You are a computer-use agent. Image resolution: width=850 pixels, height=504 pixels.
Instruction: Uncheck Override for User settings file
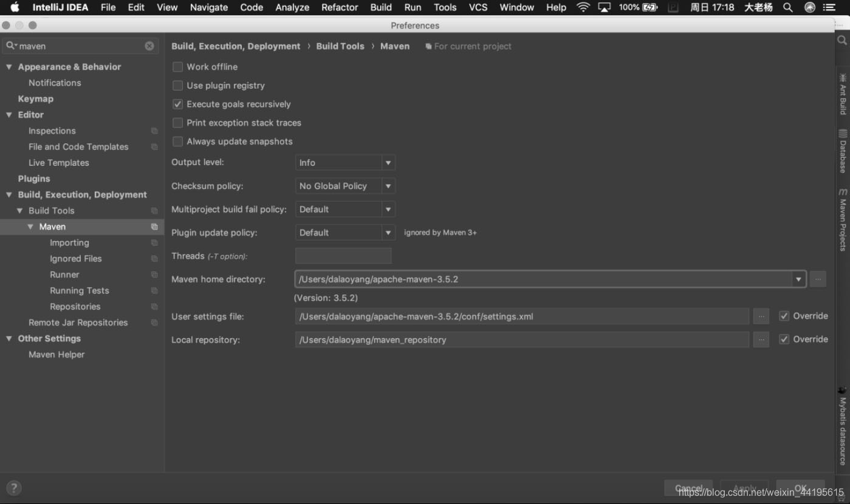click(784, 316)
